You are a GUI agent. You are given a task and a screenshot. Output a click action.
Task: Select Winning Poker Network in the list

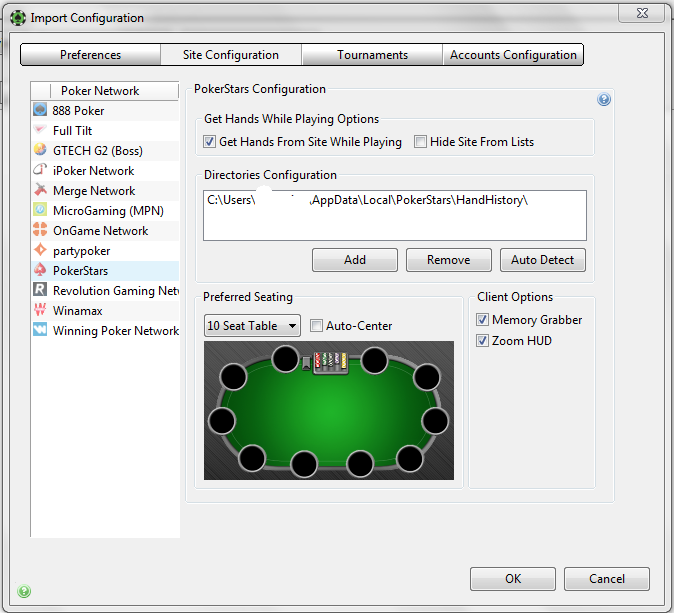tap(106, 330)
